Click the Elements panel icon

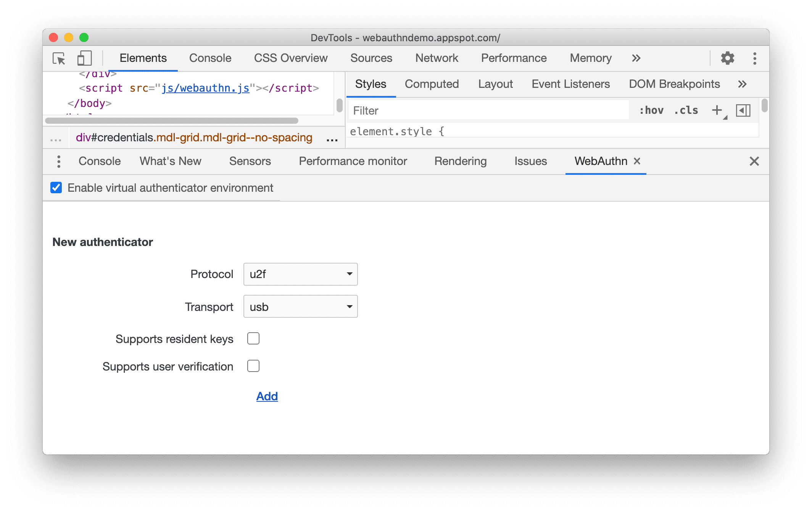[x=143, y=58]
